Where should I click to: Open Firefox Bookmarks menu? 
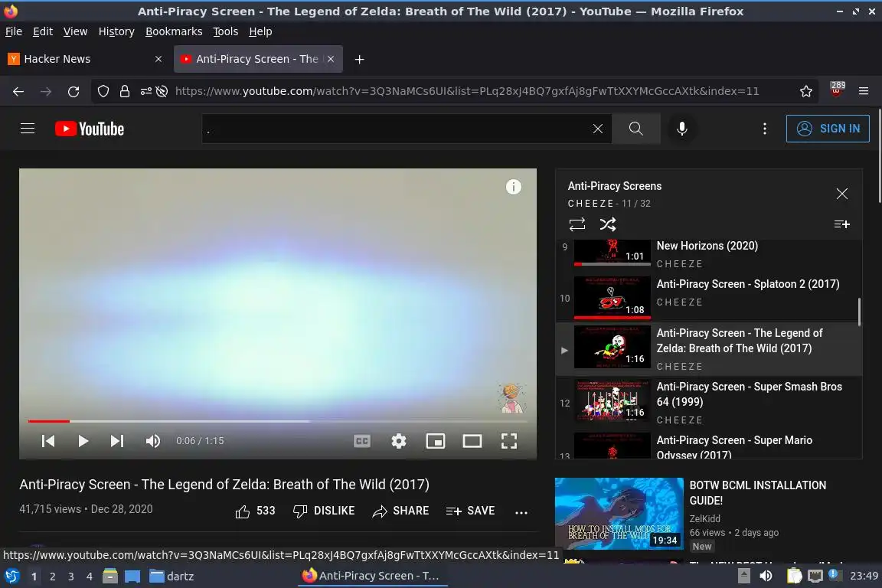pos(174,31)
